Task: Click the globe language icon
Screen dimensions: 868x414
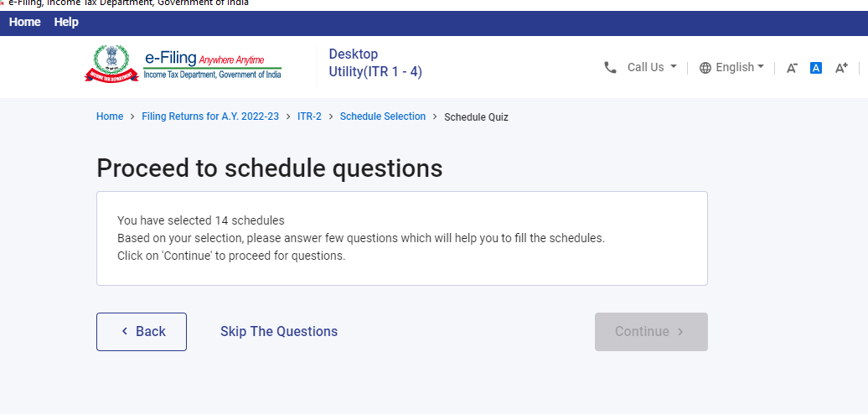Action: pos(705,68)
